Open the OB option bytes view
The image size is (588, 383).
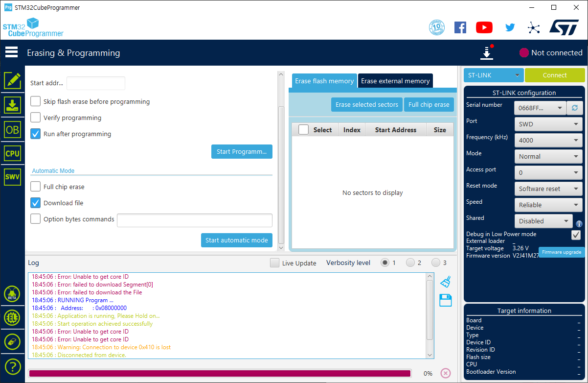point(12,129)
